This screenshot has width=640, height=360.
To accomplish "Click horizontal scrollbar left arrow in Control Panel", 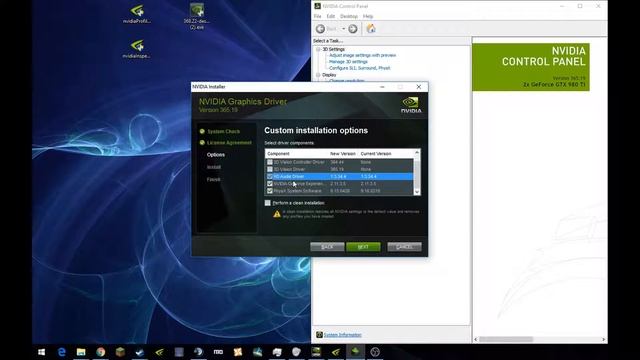I will coord(476,339).
